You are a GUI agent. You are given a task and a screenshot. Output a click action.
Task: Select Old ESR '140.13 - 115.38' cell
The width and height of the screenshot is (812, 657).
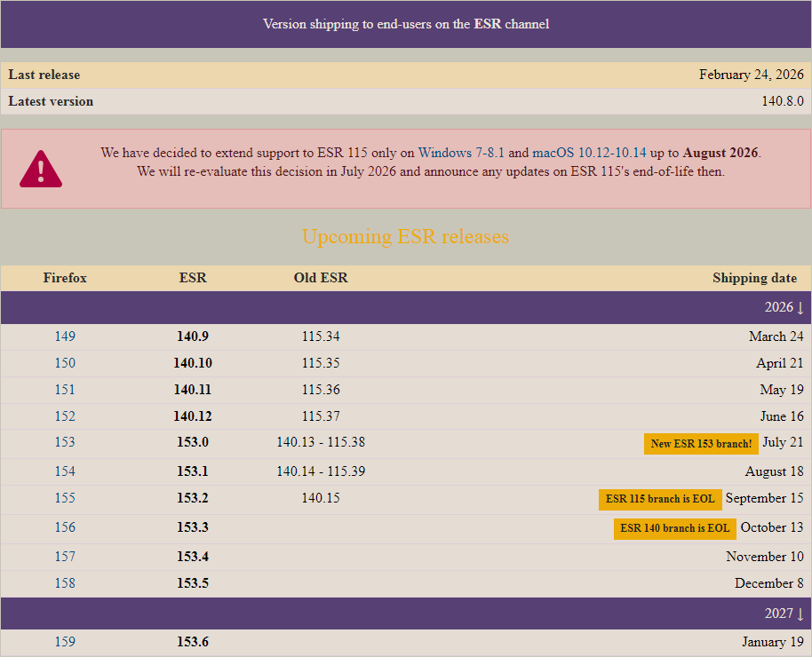321,442
